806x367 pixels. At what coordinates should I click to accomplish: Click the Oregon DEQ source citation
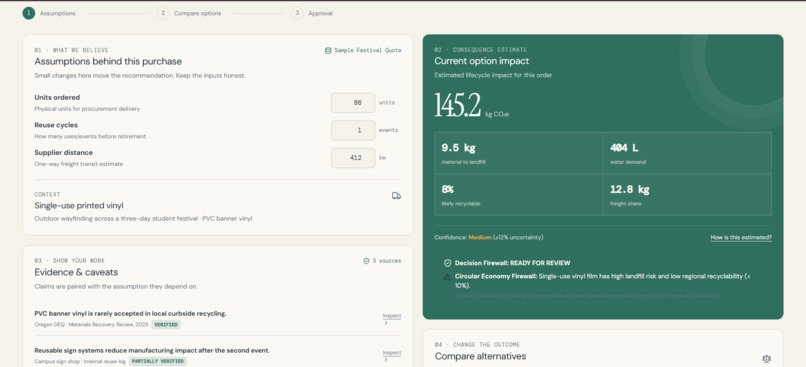click(x=91, y=325)
